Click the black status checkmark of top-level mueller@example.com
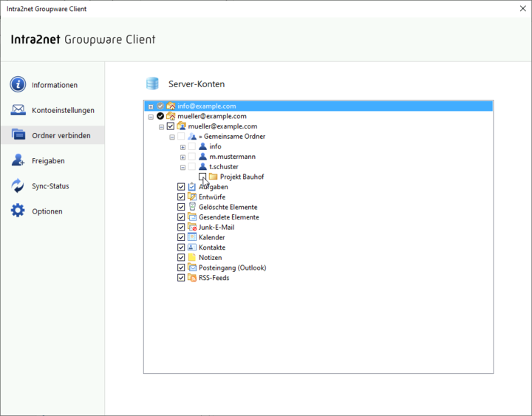The height and width of the screenshot is (416, 532). 160,116
